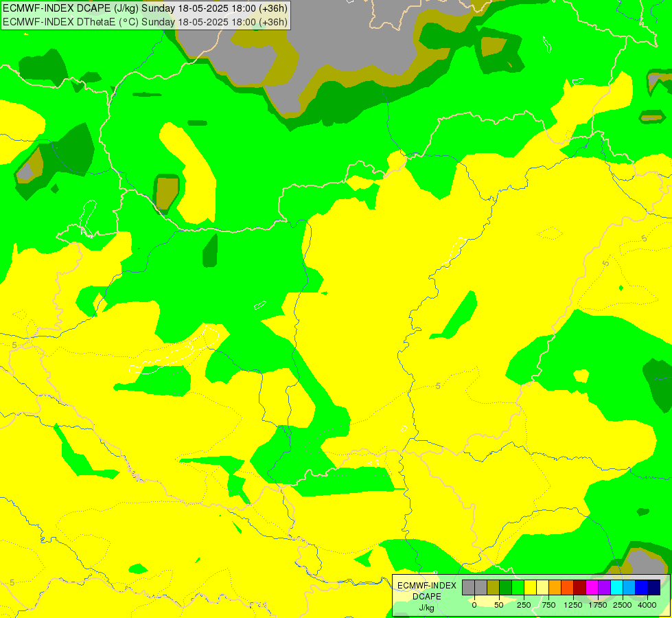This screenshot has width=672, height=618.
Task: Click the legend label DCAPE
Action: 427,597
